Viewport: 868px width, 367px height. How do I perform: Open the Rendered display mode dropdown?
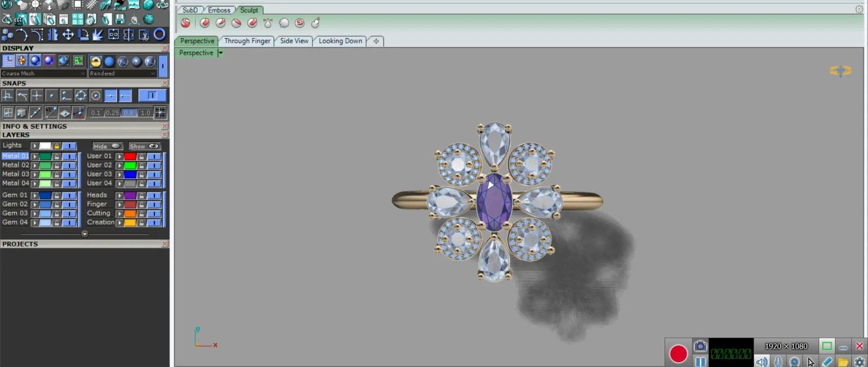pos(123,73)
